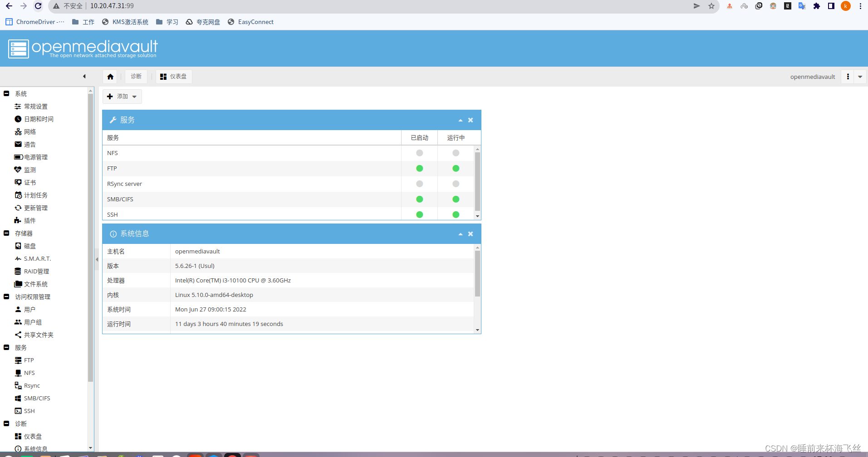Click the browser reload button
This screenshot has height=457, width=868.
point(38,6)
